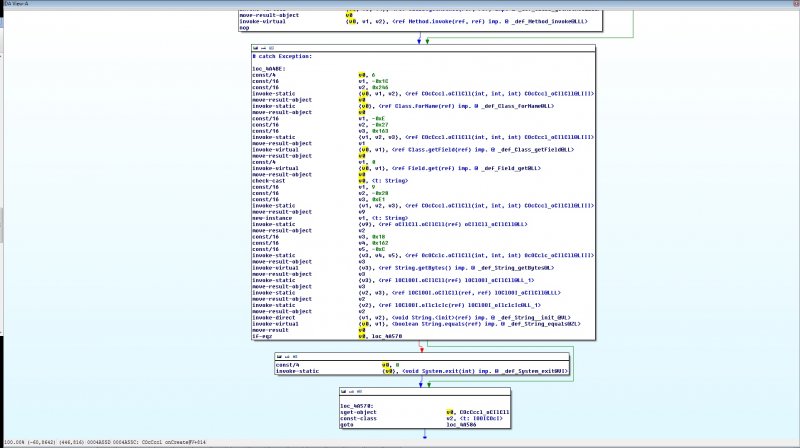800x448 pixels.
Task: Select the '# catch Exception:' comment line
Action: pyautogui.click(x=282, y=56)
